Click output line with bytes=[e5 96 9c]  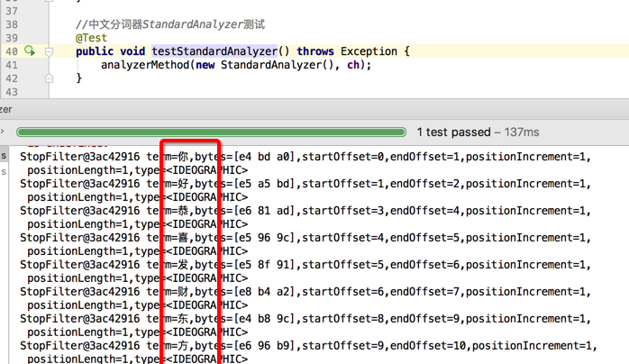tap(305, 238)
